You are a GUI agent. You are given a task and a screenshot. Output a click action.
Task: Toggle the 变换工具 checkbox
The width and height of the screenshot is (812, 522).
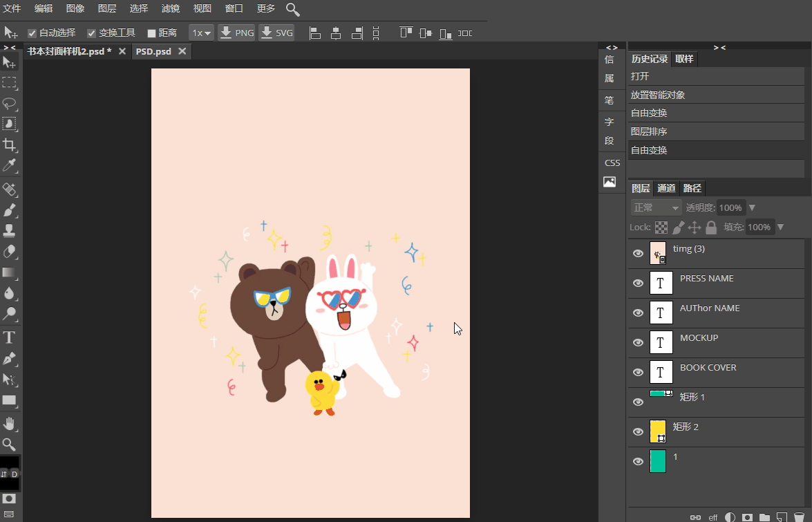point(92,33)
